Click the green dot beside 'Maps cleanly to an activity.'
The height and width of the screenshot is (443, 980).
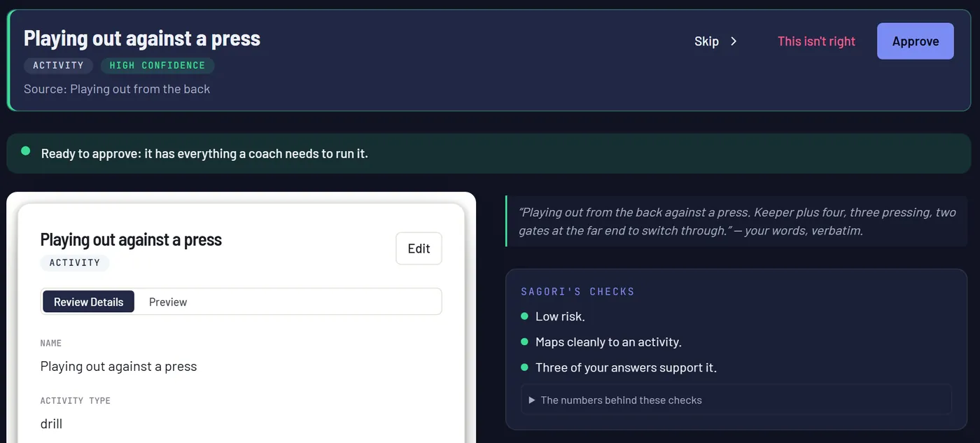[x=525, y=342]
